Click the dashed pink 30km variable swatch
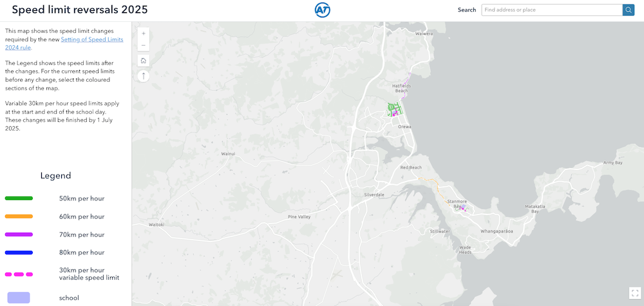Viewport: 644px width, 306px height. tap(19, 274)
